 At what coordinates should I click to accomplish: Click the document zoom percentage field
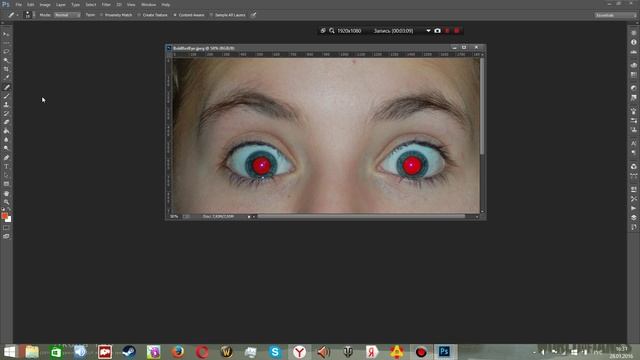[174, 217]
